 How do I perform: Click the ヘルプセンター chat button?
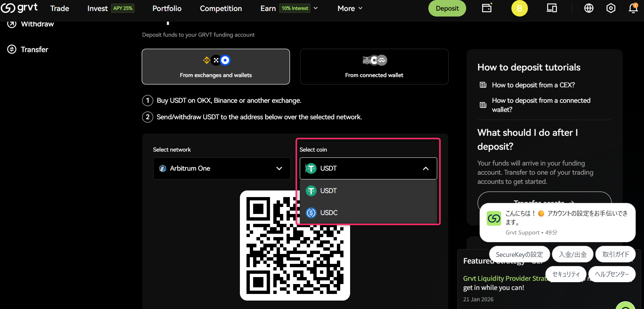click(x=612, y=274)
